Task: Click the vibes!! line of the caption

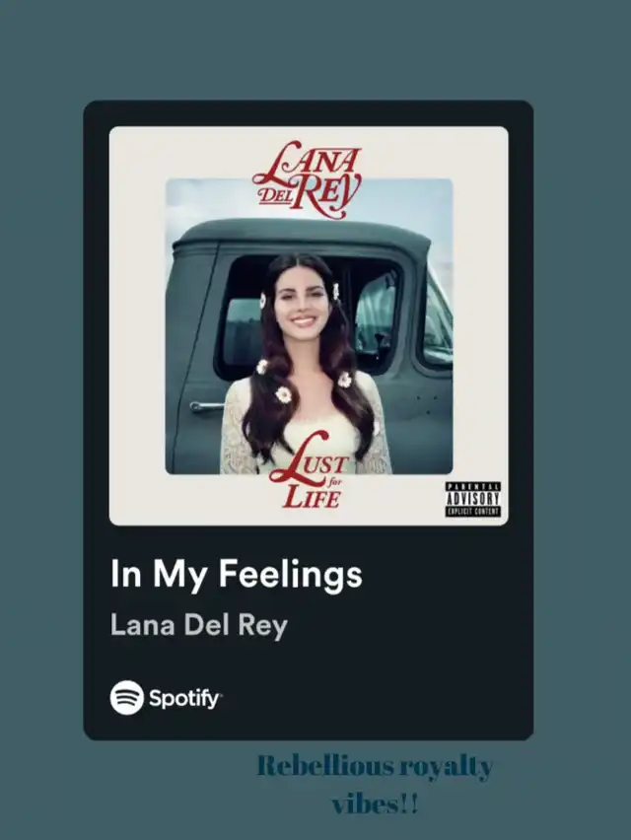Action: 375,804
